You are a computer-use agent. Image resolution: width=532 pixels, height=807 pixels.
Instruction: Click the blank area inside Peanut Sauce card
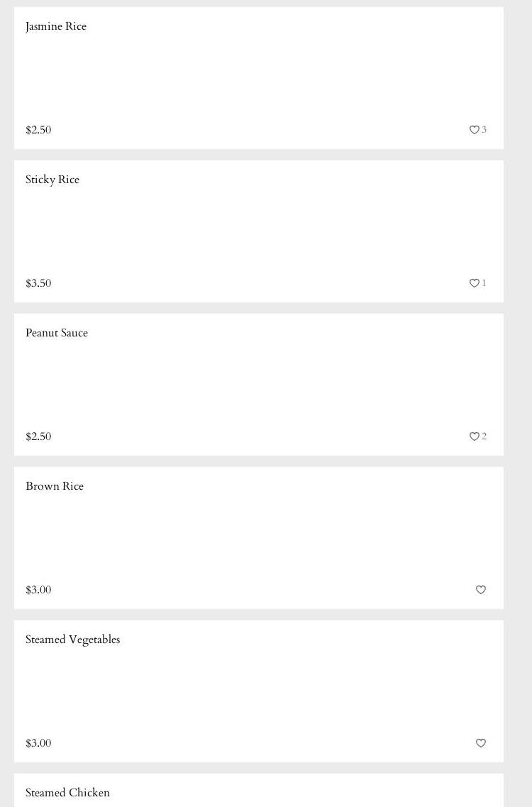tap(259, 385)
